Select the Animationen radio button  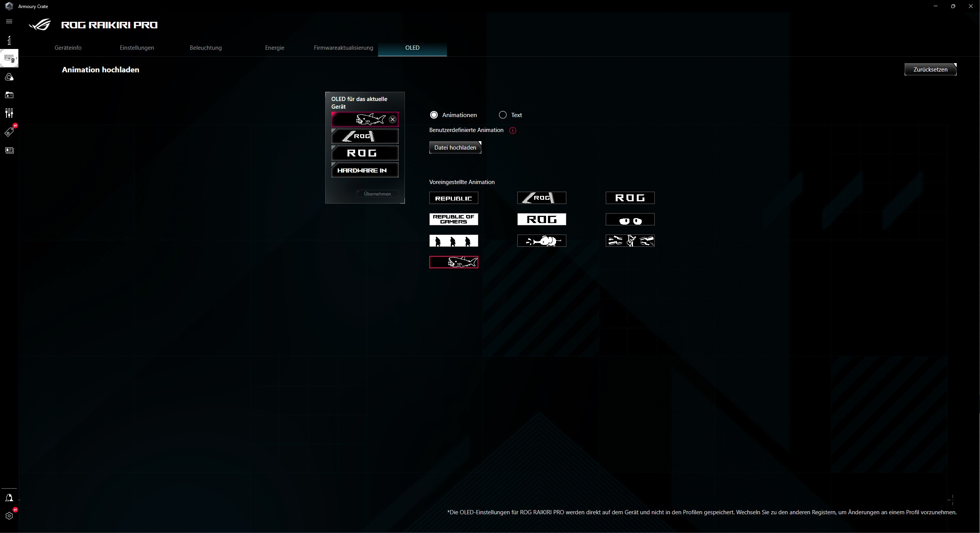coord(434,115)
